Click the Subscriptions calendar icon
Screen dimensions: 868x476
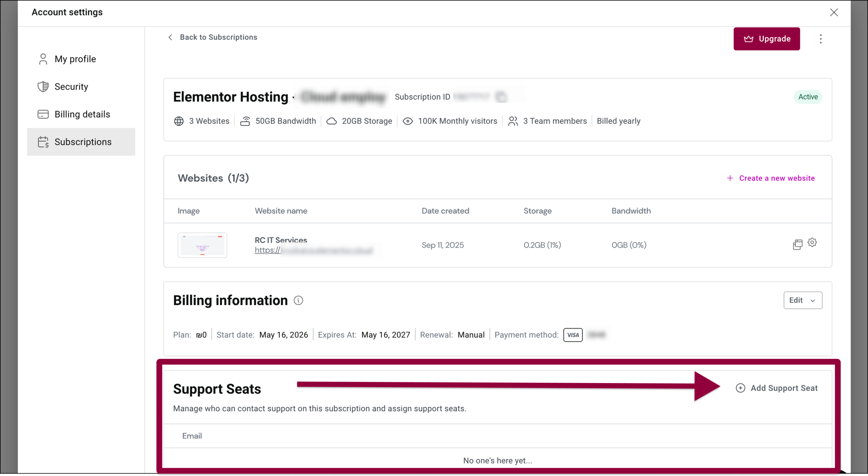43,142
